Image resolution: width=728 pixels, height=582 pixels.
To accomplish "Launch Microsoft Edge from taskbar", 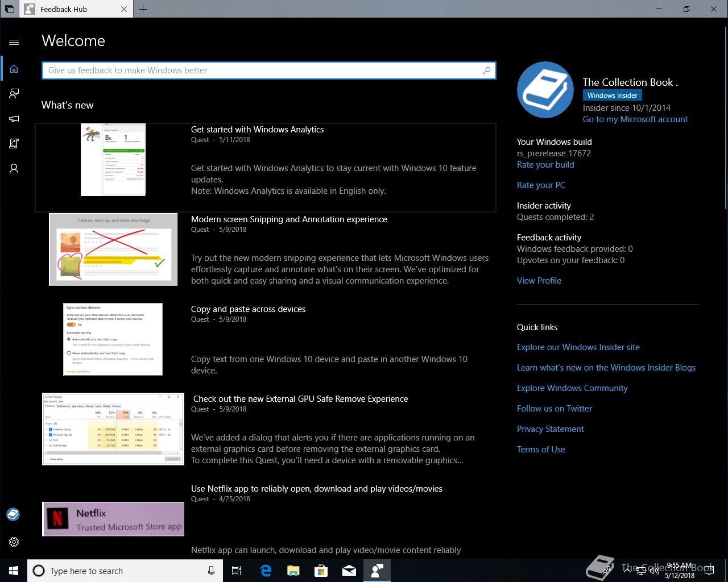I will (x=265, y=571).
